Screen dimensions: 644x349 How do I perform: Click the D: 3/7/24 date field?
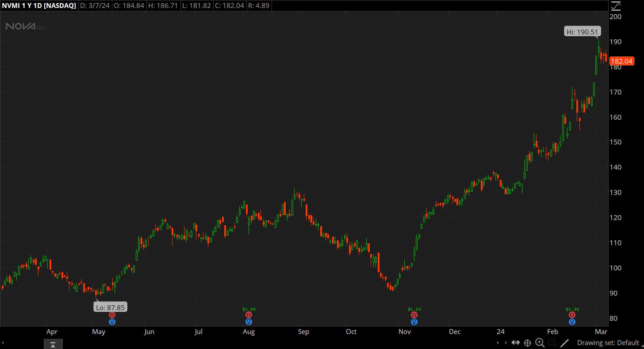pyautogui.click(x=94, y=6)
